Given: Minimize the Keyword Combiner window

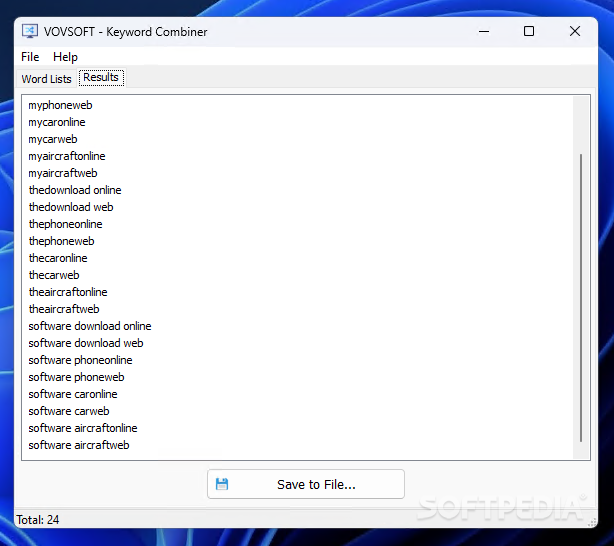Looking at the screenshot, I should click(484, 31).
